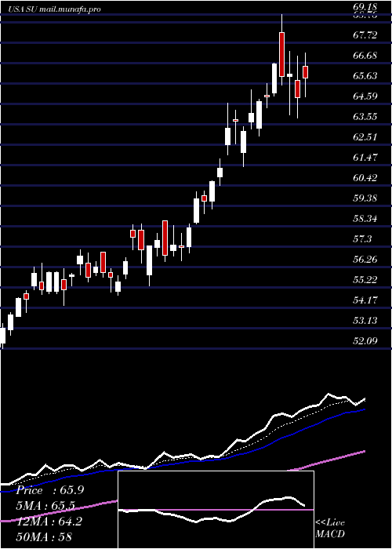The image size is (392, 549).
Task: Click the 56.26 price axis label
Action: 365,260
